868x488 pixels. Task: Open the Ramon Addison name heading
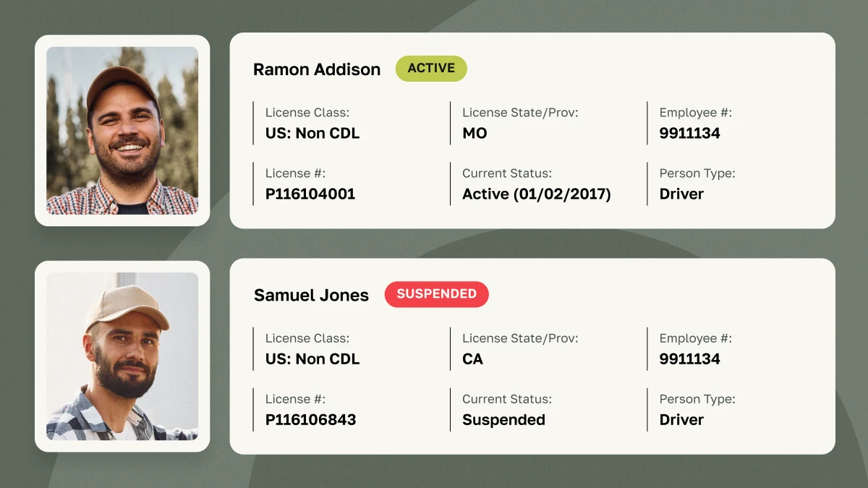tap(316, 69)
